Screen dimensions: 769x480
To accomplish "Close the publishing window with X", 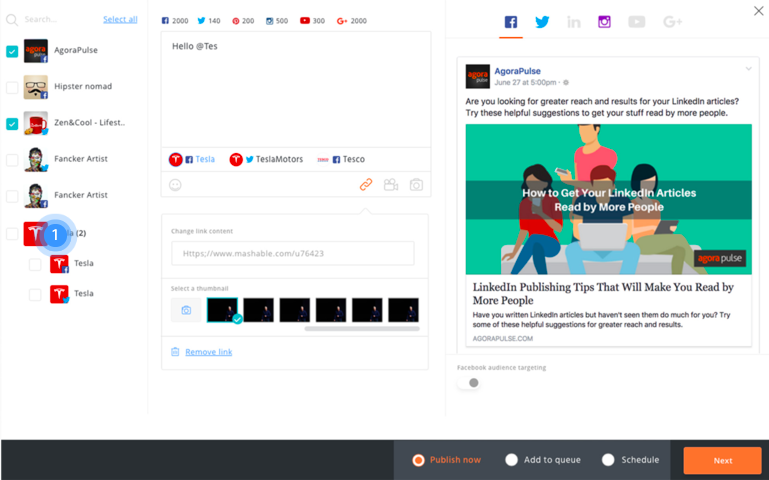I will (758, 11).
